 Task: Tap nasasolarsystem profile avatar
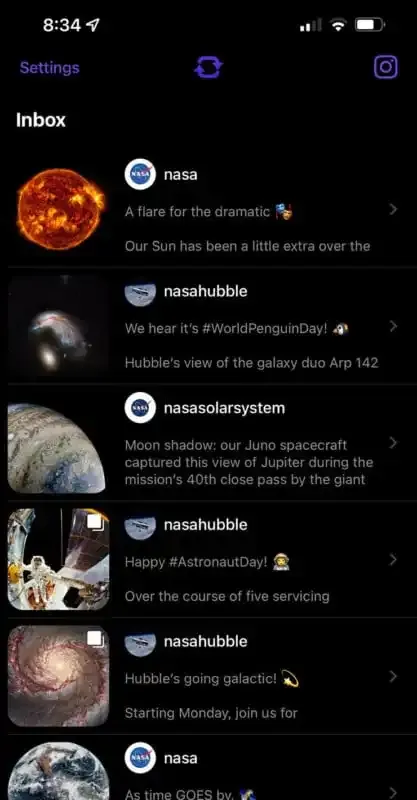pyautogui.click(x=140, y=408)
